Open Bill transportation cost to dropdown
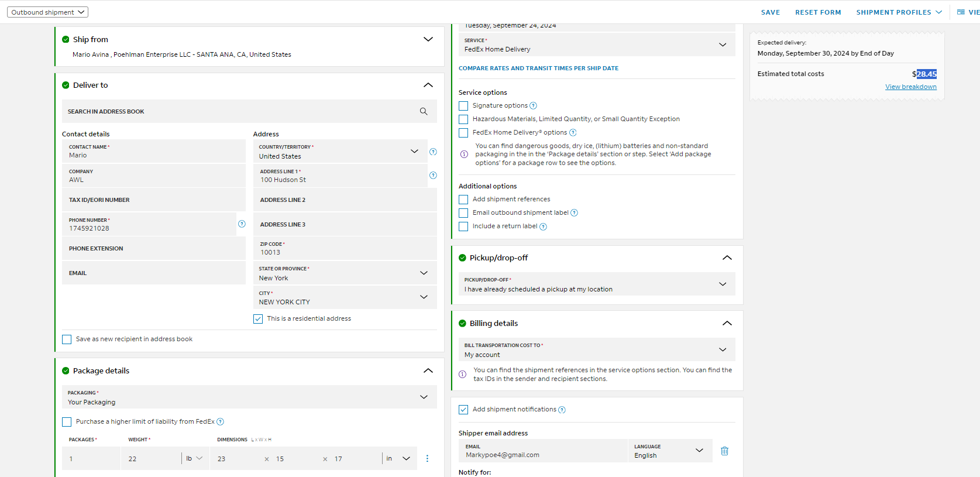This screenshot has height=477, width=980. point(597,349)
